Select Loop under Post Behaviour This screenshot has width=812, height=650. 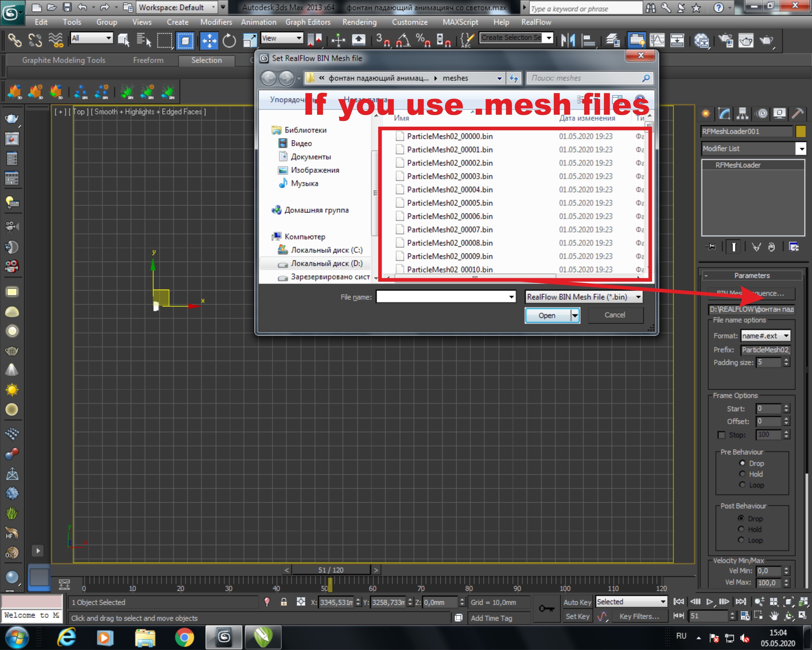(x=741, y=540)
